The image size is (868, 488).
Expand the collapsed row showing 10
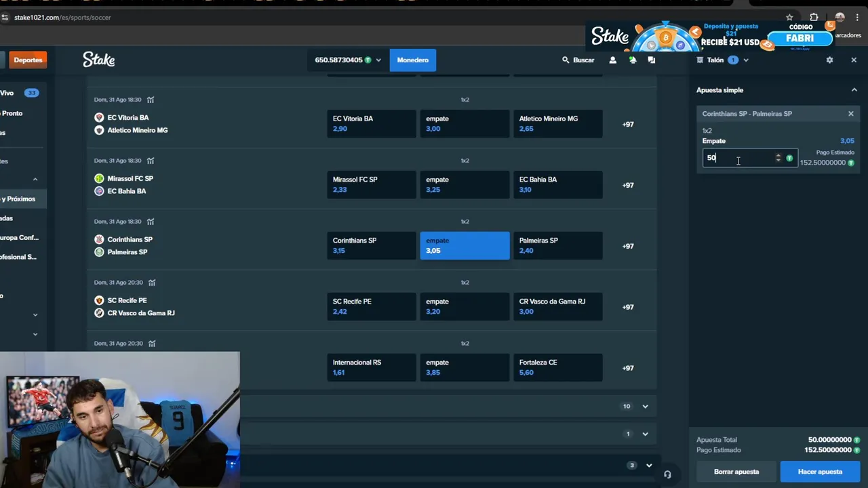645,407
